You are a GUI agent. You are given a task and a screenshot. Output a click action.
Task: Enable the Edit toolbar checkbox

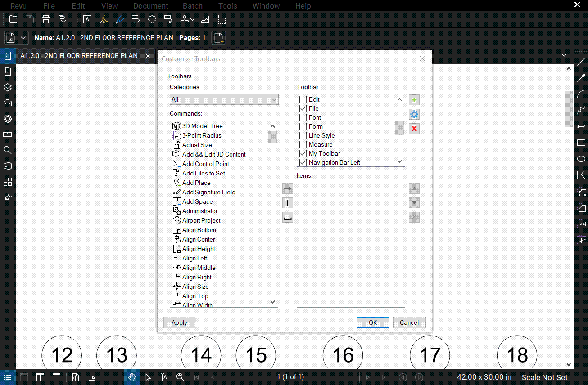click(x=303, y=99)
